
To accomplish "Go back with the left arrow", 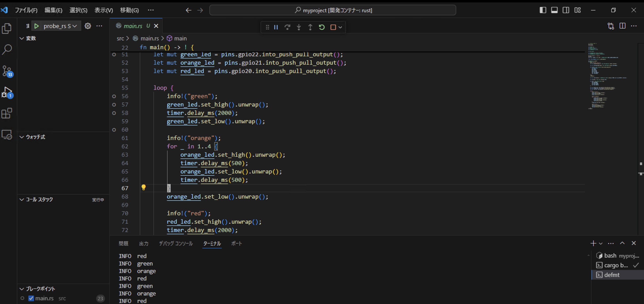I will click(188, 10).
